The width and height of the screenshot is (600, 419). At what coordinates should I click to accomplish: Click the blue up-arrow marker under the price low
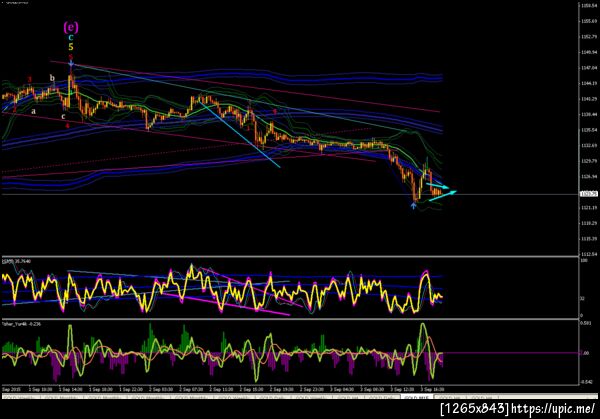point(413,205)
